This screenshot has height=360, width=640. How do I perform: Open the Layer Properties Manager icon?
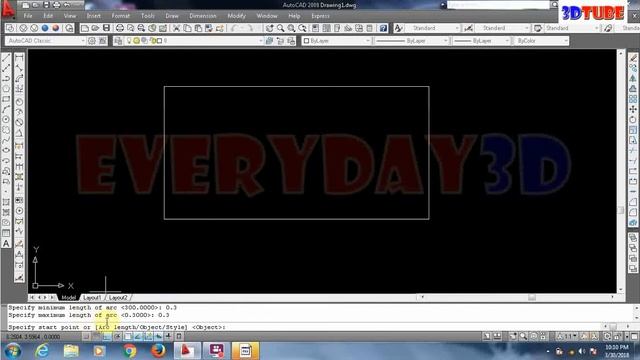[118, 41]
